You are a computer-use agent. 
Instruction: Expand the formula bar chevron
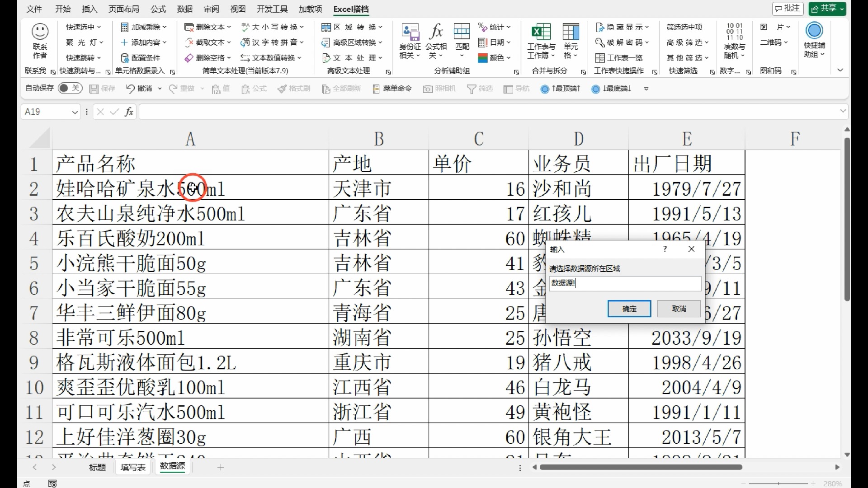843,111
